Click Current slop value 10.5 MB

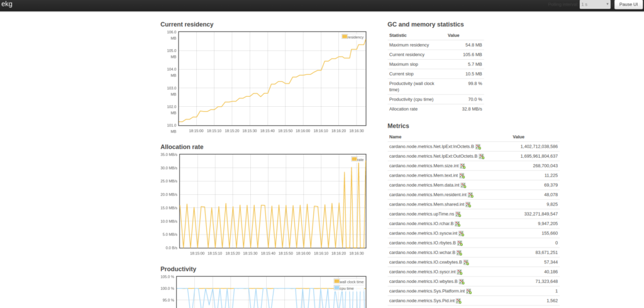(474, 74)
